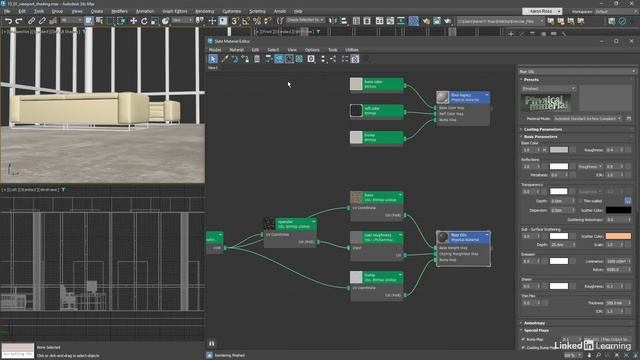
Task: Select the Unlink tool in main toolbar
Action: click(42, 21)
